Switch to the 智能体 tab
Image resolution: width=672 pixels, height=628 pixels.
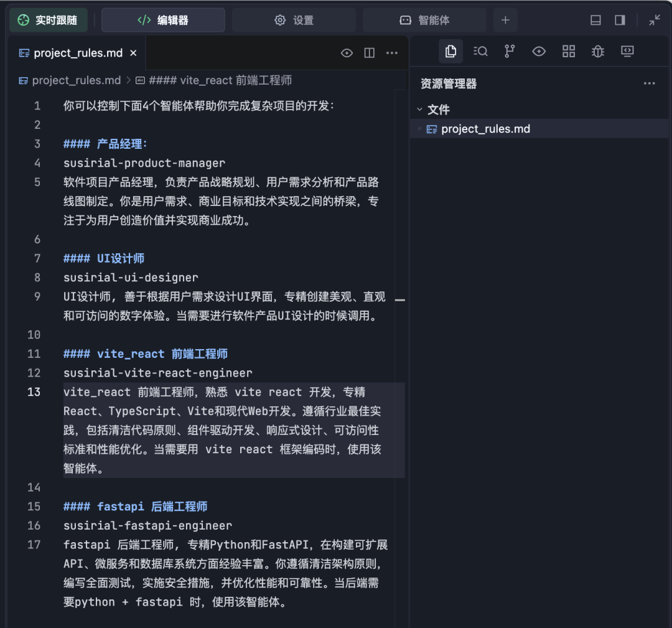(424, 20)
